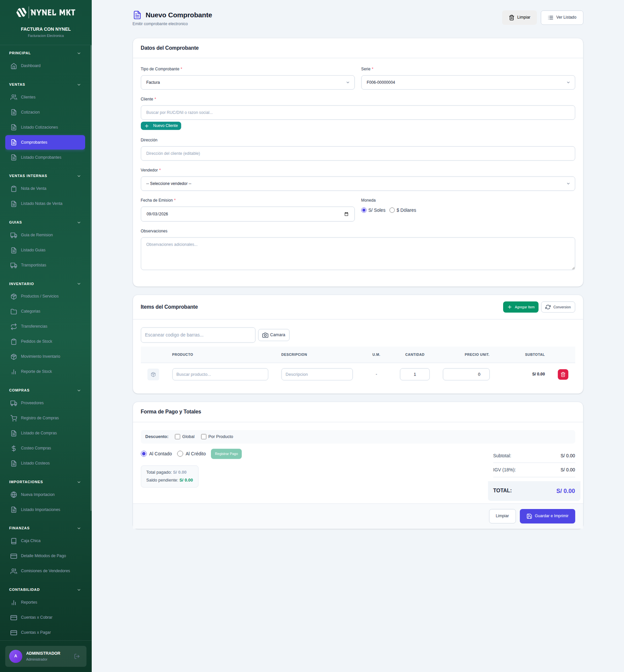Click the Nuevo Cliente button
The width and height of the screenshot is (624, 672).
[161, 126]
